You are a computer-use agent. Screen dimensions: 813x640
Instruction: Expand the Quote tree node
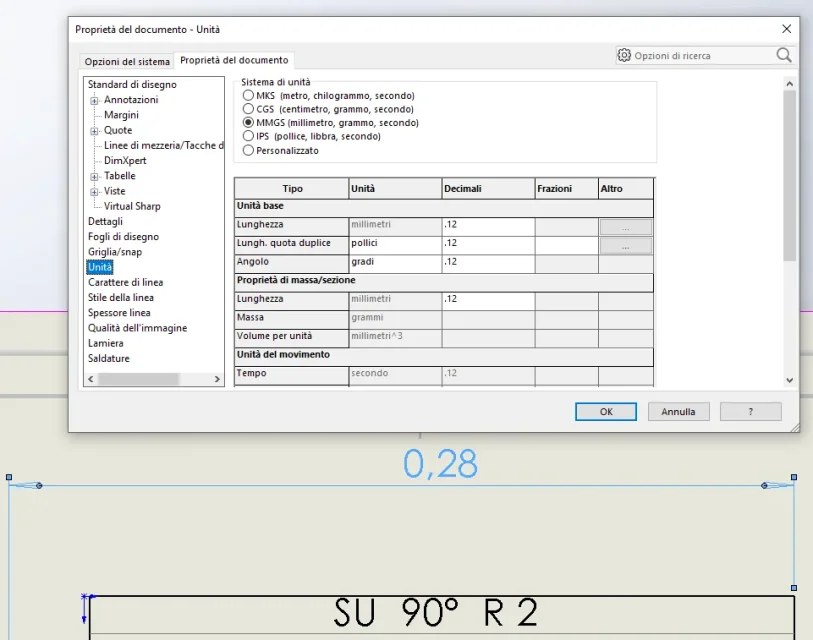(x=94, y=131)
